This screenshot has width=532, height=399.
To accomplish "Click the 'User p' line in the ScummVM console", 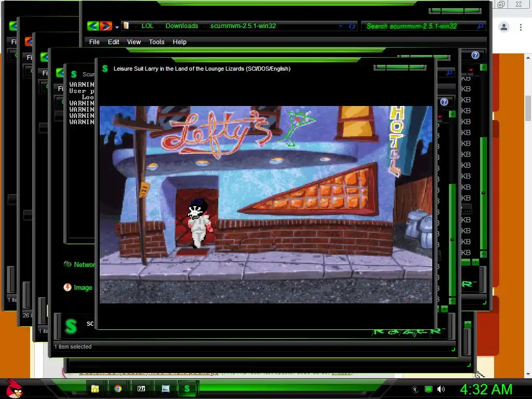I will [82, 91].
